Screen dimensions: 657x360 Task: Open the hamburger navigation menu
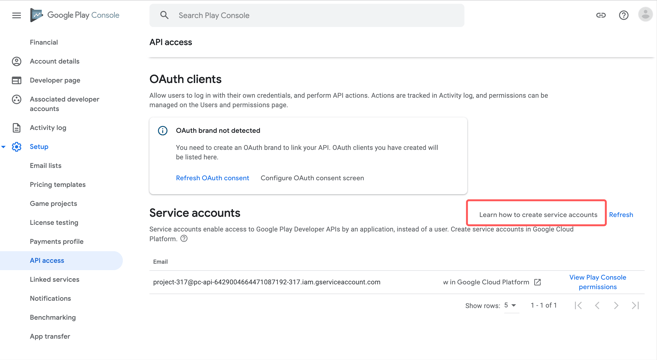click(16, 16)
